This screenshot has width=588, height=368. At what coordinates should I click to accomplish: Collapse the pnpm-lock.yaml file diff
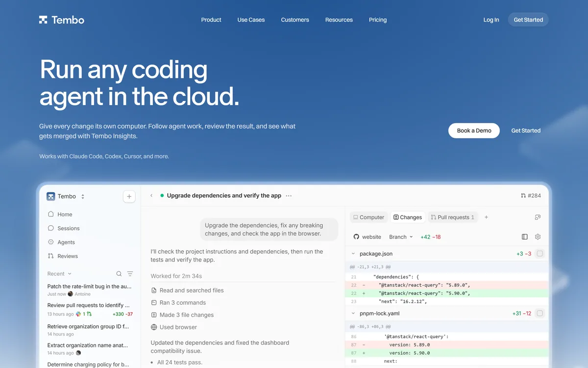click(353, 313)
